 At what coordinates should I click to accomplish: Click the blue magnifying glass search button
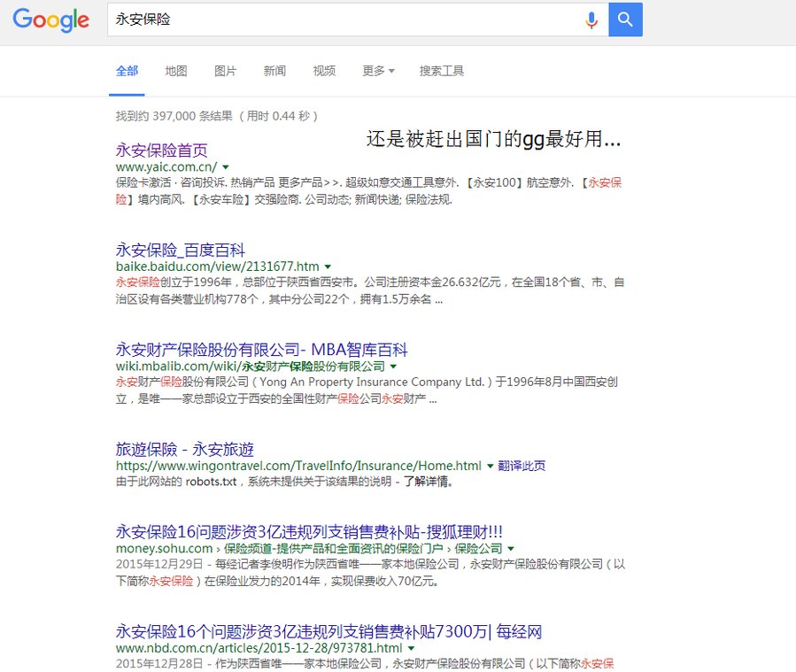coord(625,19)
